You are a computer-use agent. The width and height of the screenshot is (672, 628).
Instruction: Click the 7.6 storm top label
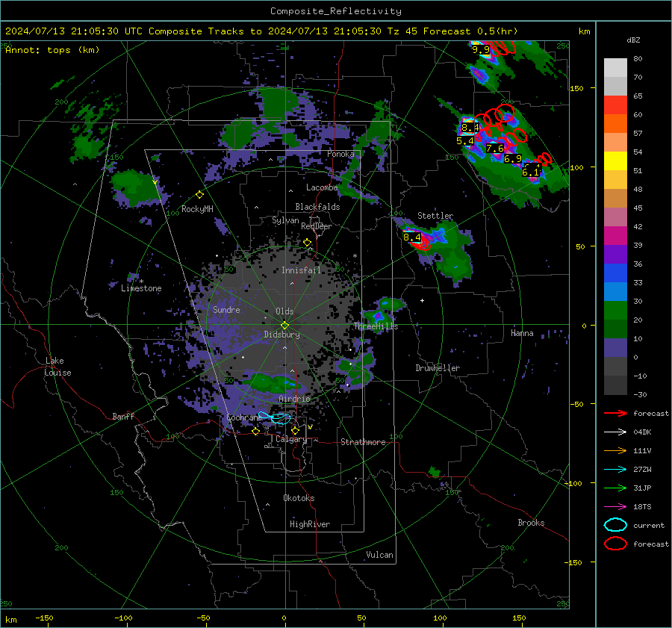(495, 149)
